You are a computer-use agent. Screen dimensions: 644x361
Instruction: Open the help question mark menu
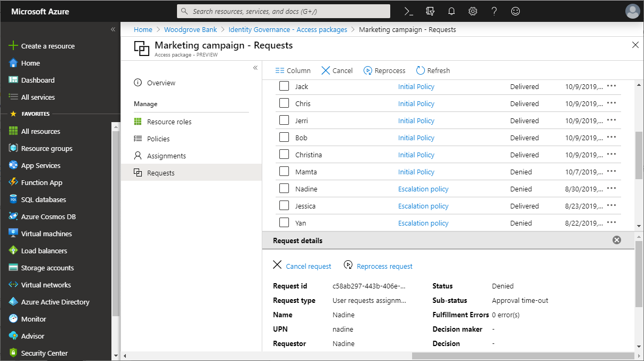(x=494, y=11)
